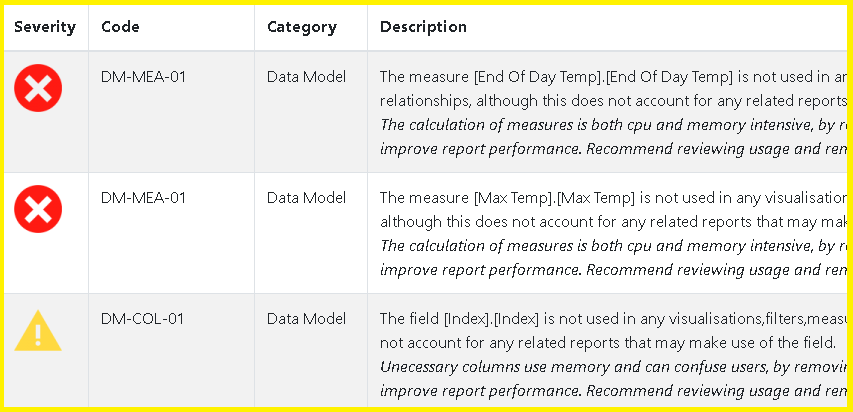Select the Category column header

[x=302, y=27]
